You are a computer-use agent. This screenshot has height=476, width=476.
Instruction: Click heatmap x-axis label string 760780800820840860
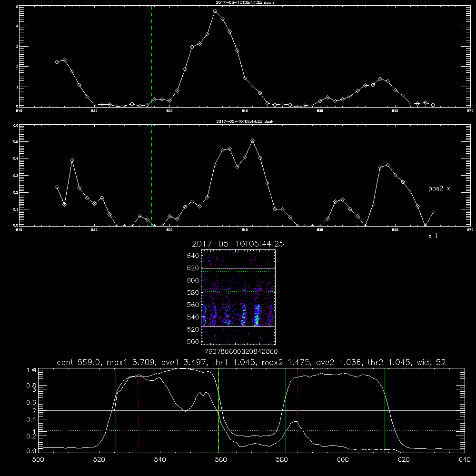241,351
